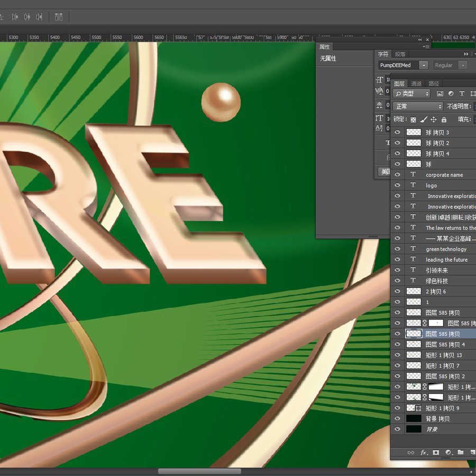Click the distribute right edges icon
Image resolution: width=476 pixels, height=476 pixels.
39,17
